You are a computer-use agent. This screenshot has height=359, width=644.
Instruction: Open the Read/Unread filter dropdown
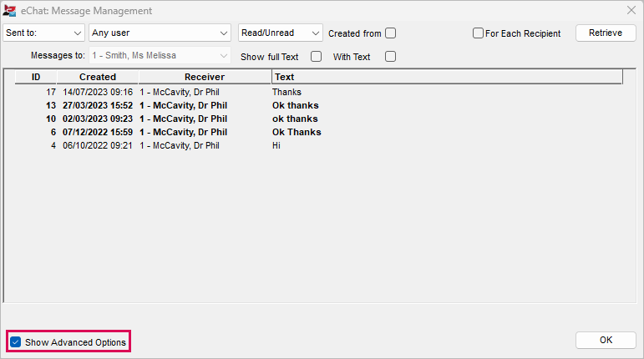281,33
